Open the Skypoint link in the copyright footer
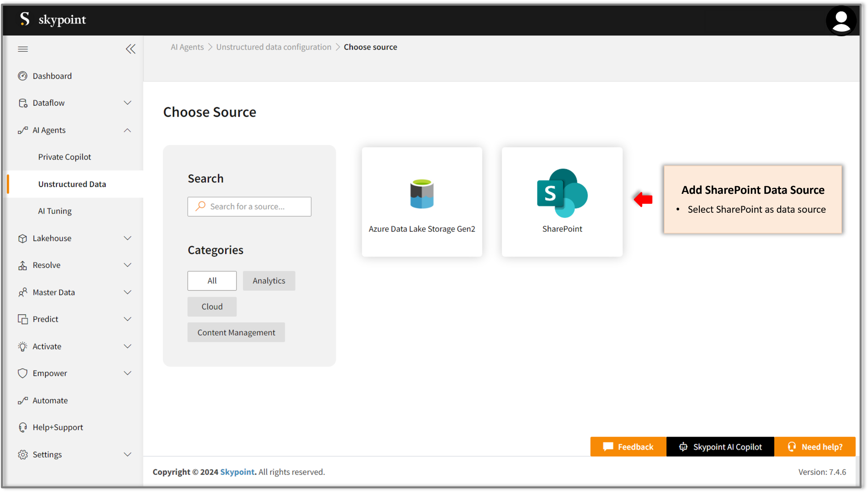Image resolution: width=868 pixels, height=492 pixels. click(237, 472)
